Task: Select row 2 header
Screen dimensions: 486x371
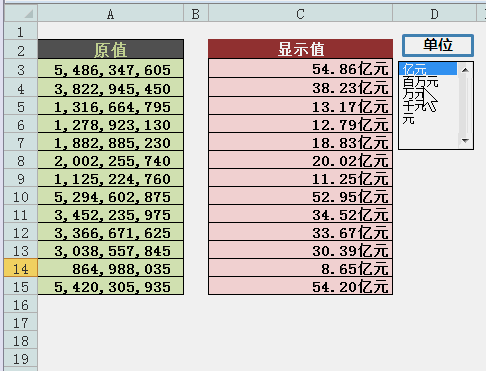Action: [x=21, y=50]
